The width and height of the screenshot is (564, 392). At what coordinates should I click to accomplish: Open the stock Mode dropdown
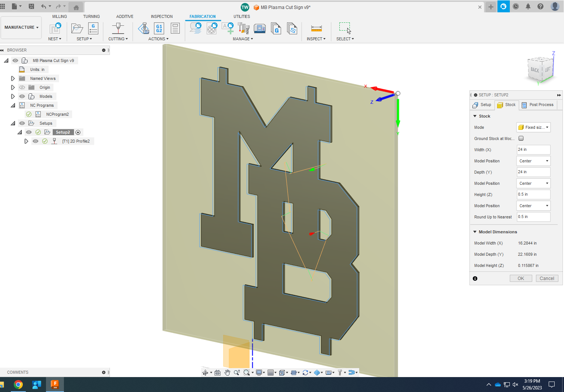tap(533, 127)
